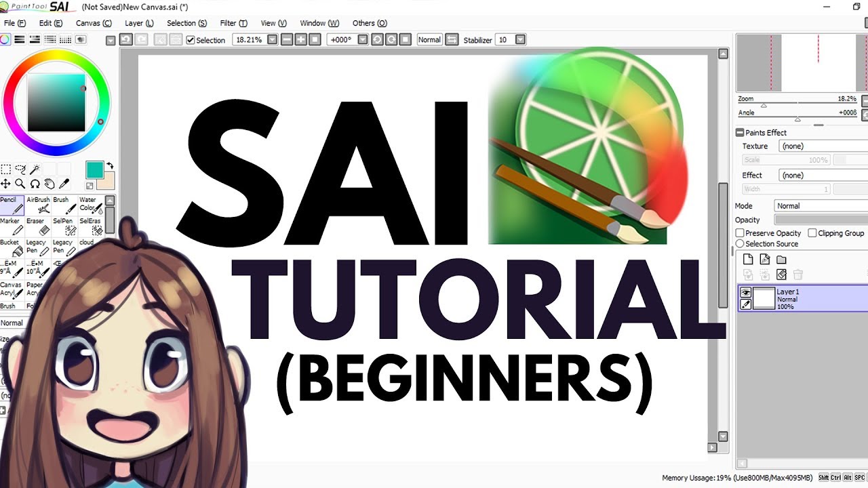Click the Undo arrow button
This screenshot has height=488, width=868.
(126, 40)
